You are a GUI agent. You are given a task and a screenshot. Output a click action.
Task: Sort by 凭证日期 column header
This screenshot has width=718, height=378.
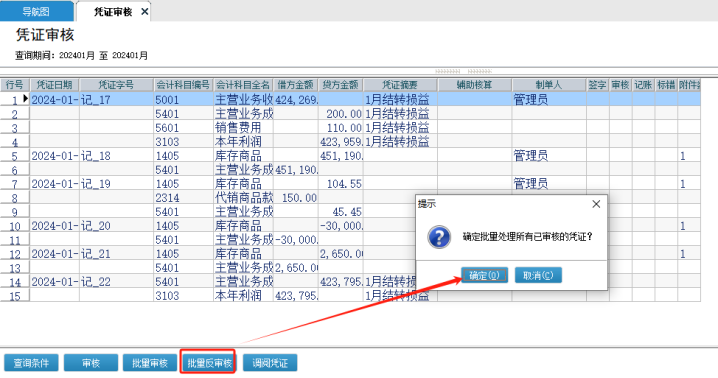(x=54, y=85)
